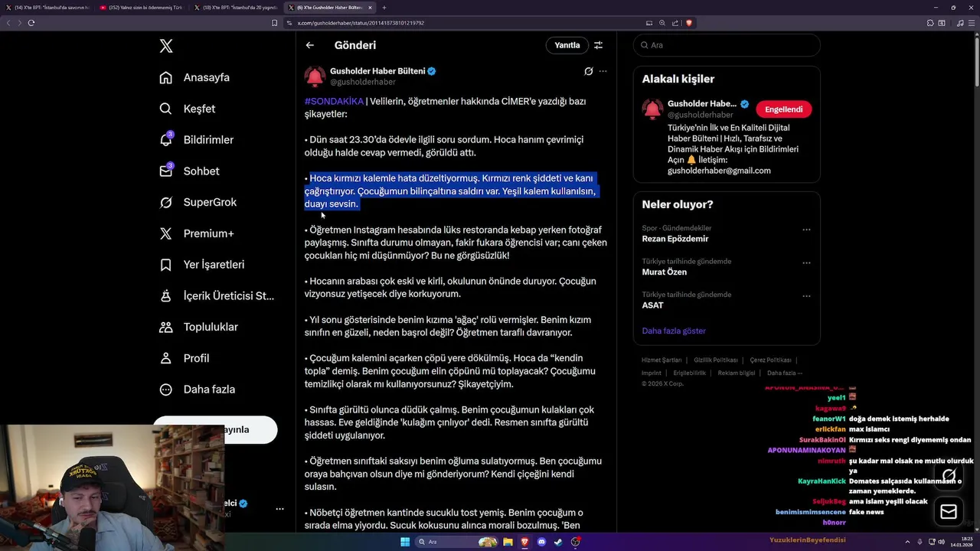Open Steam from taskbar
This screenshot has height=551, width=980.
click(x=558, y=542)
